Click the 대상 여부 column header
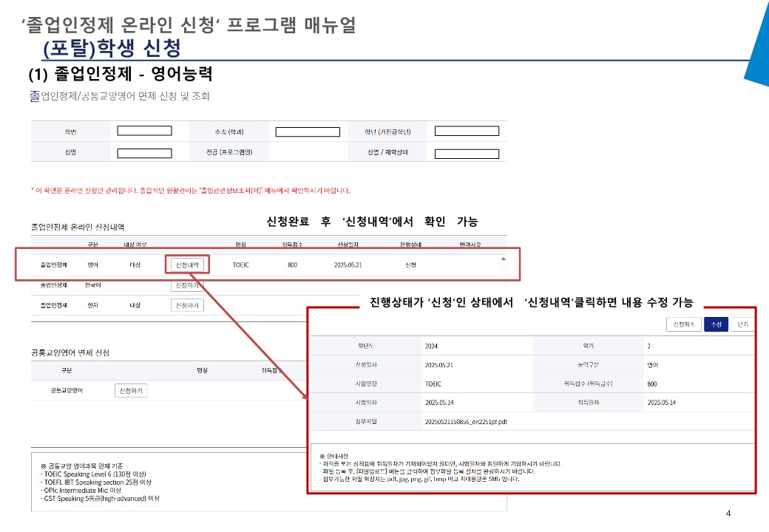The height and width of the screenshot is (532, 769). pyautogui.click(x=135, y=245)
